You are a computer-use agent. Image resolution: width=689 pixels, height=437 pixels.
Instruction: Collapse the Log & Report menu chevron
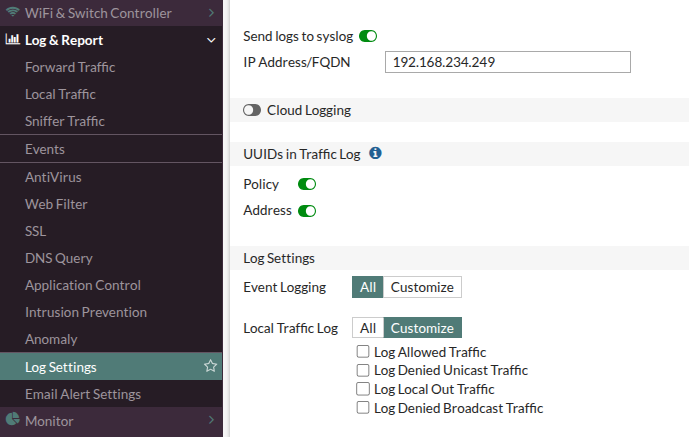point(210,41)
